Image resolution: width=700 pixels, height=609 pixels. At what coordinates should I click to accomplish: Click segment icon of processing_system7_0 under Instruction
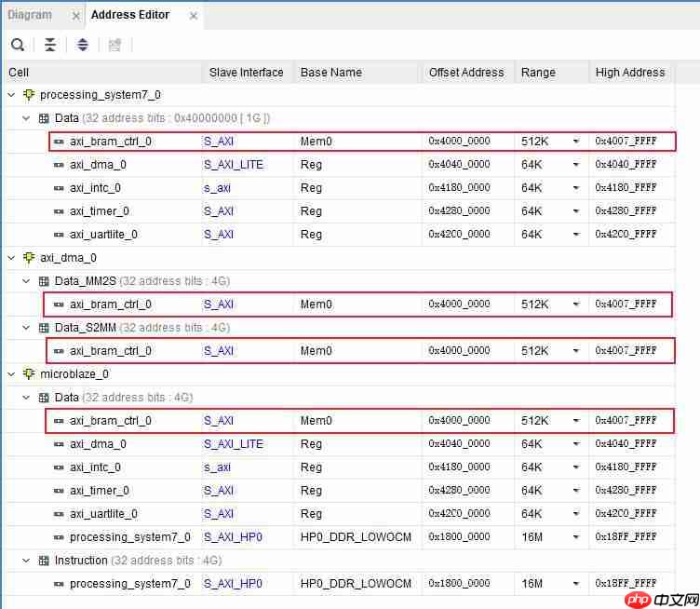click(x=59, y=584)
